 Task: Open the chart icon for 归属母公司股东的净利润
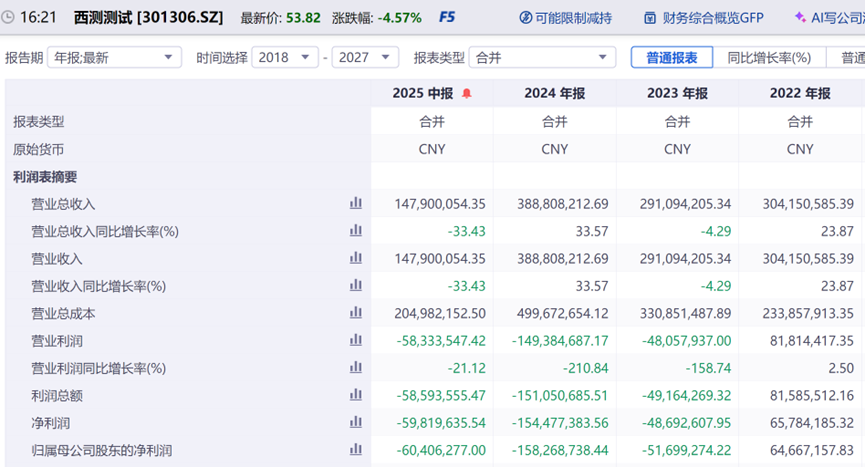[356, 451]
